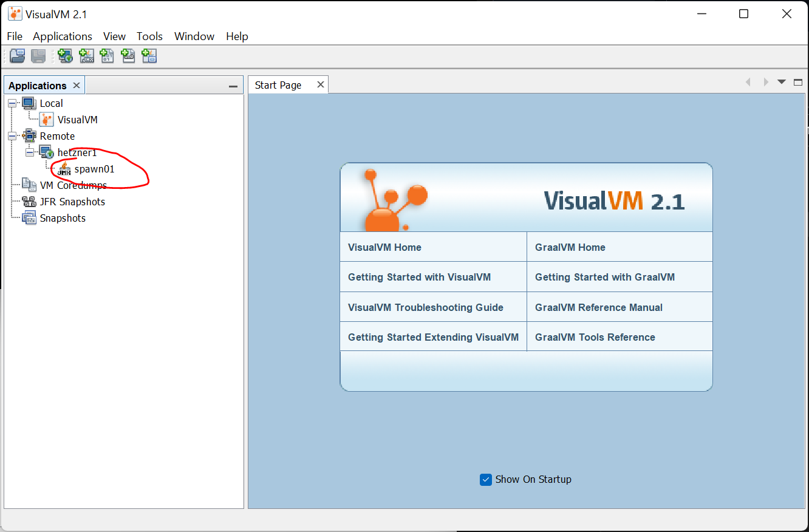Open VisualVM Troubleshooting Guide link
809x532 pixels.
(426, 307)
